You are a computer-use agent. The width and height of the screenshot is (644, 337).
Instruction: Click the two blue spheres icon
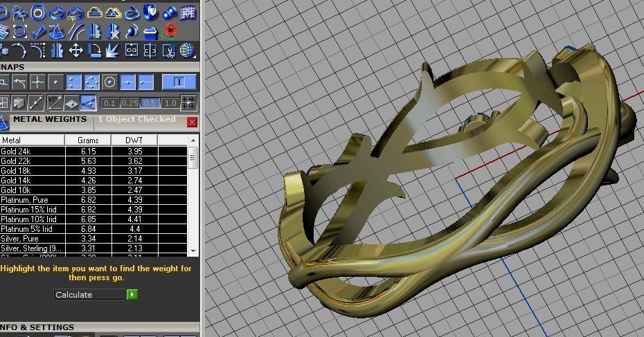coord(169,13)
